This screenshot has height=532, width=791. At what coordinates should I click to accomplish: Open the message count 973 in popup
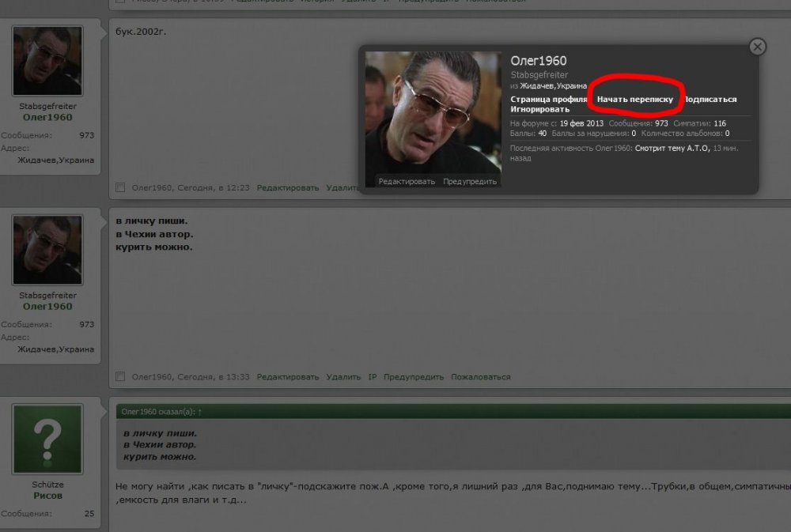661,123
